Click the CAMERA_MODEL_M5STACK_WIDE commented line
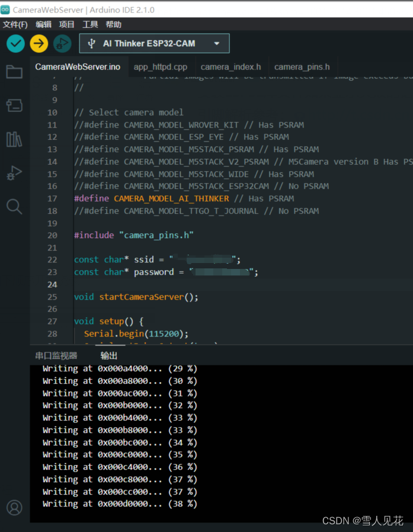413x532 pixels. [194, 174]
